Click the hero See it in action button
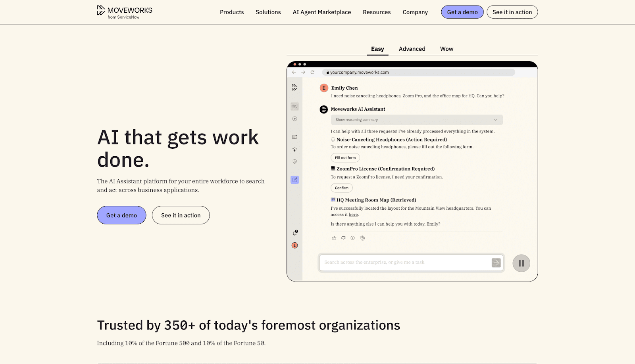The height and width of the screenshot is (364, 635). click(181, 215)
